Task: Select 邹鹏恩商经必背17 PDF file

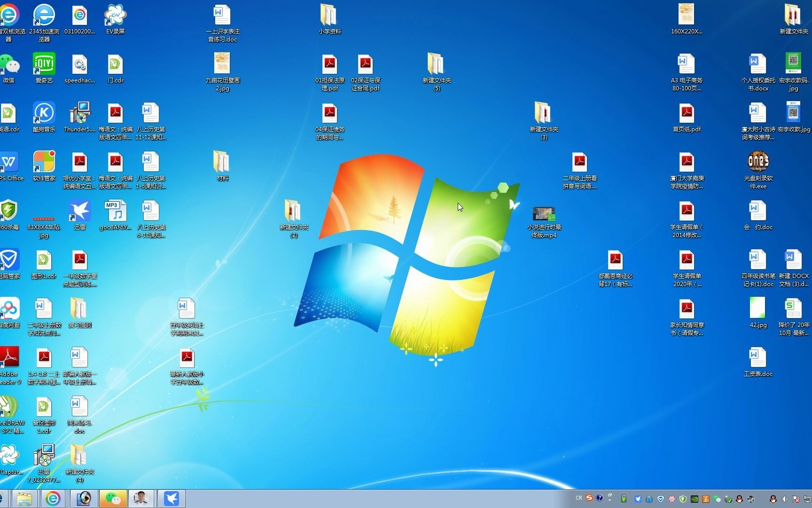Action: click(615, 268)
